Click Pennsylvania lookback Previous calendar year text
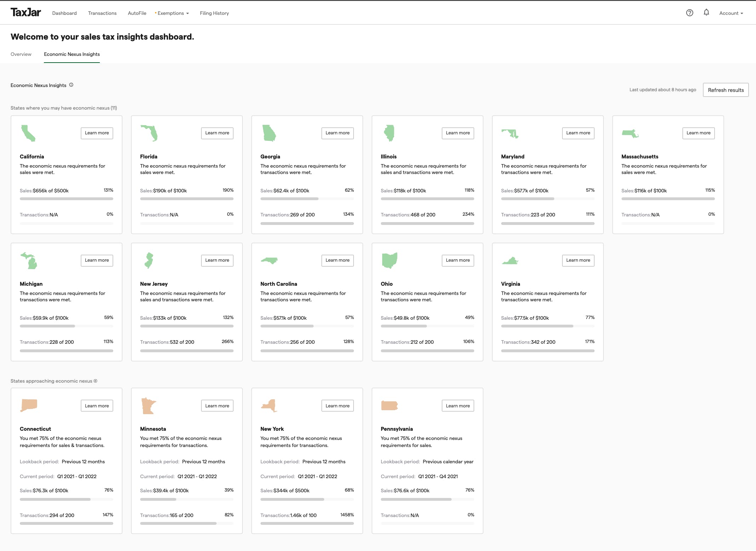The image size is (756, 551). point(448,462)
